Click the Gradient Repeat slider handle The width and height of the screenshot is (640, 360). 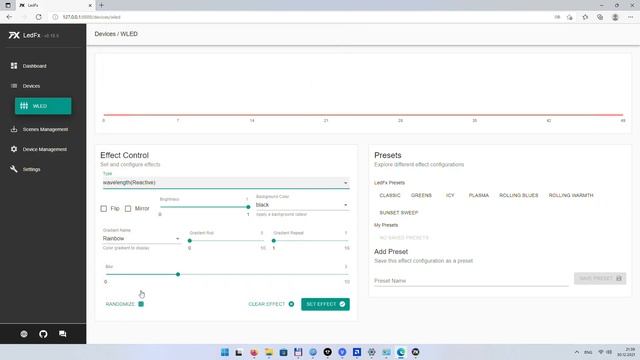pos(273,241)
